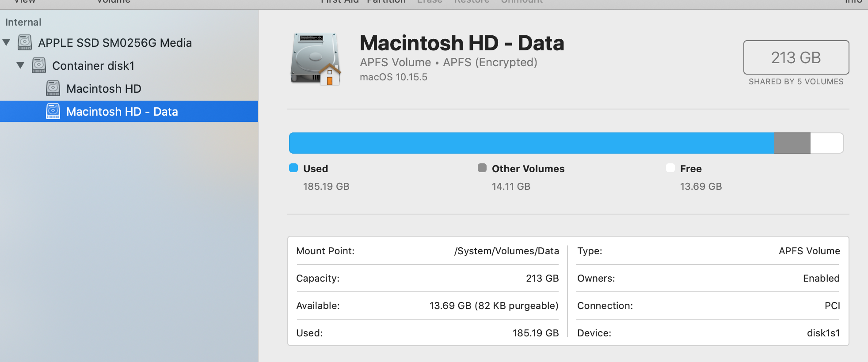Click the macOS 10.15.5 version text
This screenshot has height=362, width=868.
(x=393, y=77)
